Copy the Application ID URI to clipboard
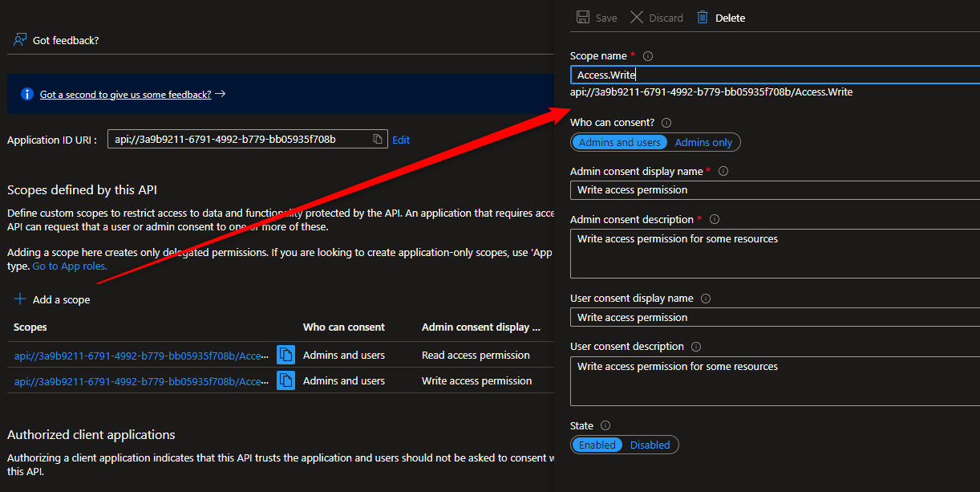The image size is (980, 492). coord(378,140)
